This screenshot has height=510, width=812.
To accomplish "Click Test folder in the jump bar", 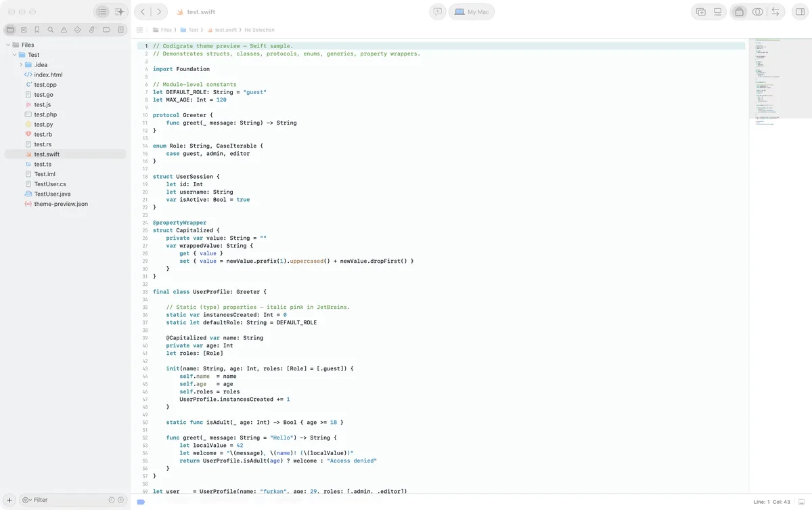I will coord(189,30).
